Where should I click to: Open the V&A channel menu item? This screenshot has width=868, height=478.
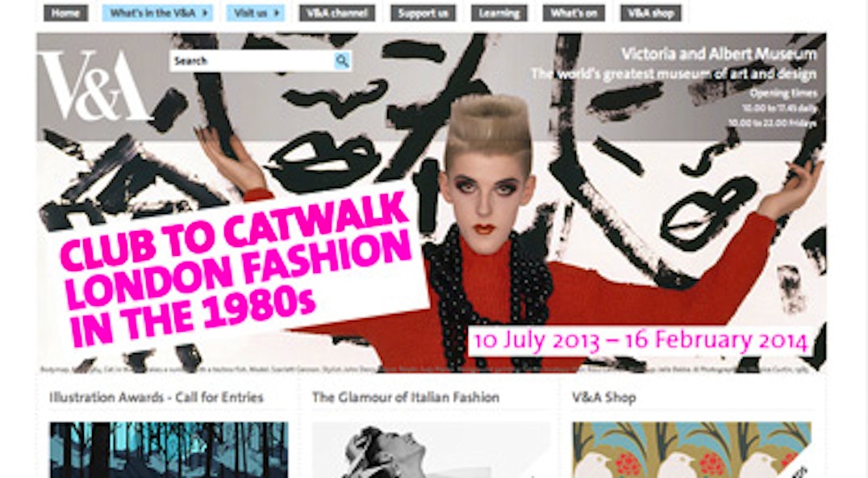click(x=337, y=13)
